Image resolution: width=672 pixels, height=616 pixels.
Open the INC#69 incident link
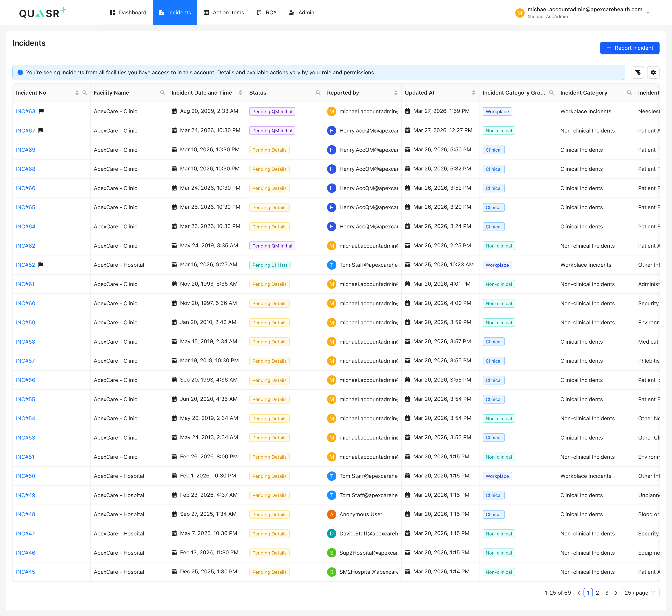26,150
